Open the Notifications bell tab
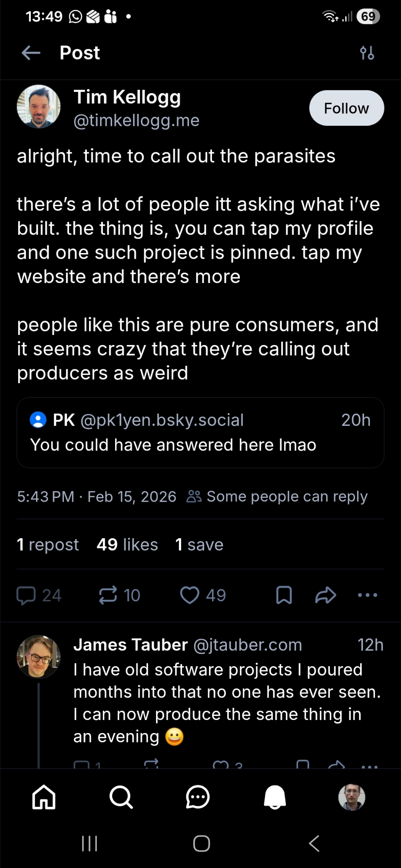 pyautogui.click(x=275, y=797)
